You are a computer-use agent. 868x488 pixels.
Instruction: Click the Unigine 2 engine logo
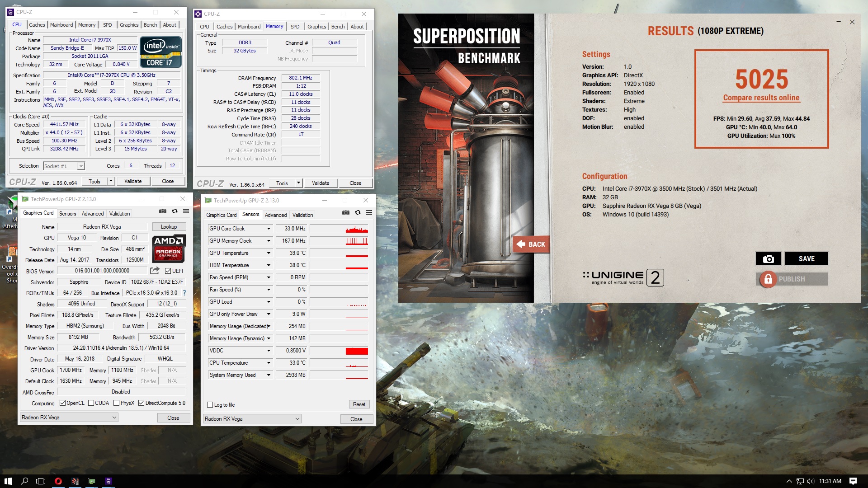[x=623, y=277]
